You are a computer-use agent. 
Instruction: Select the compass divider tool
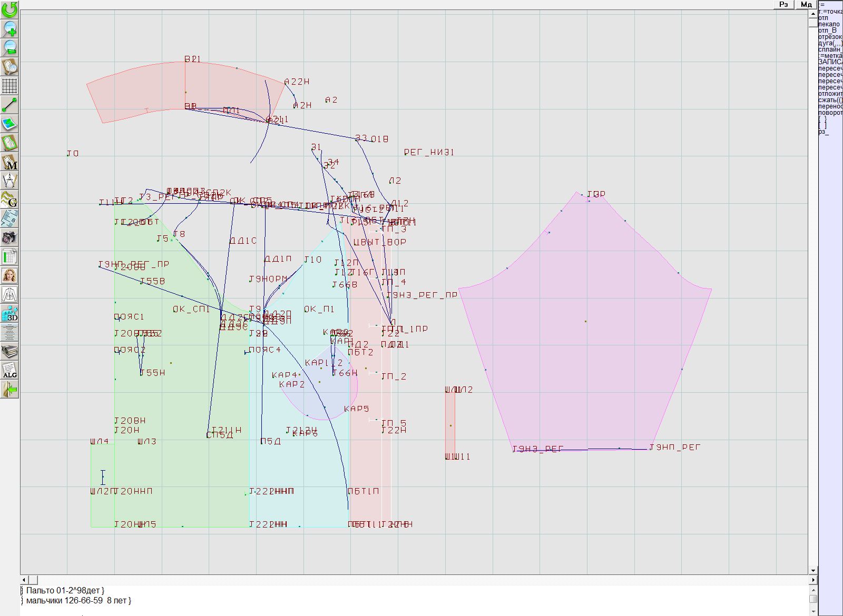click(x=9, y=181)
